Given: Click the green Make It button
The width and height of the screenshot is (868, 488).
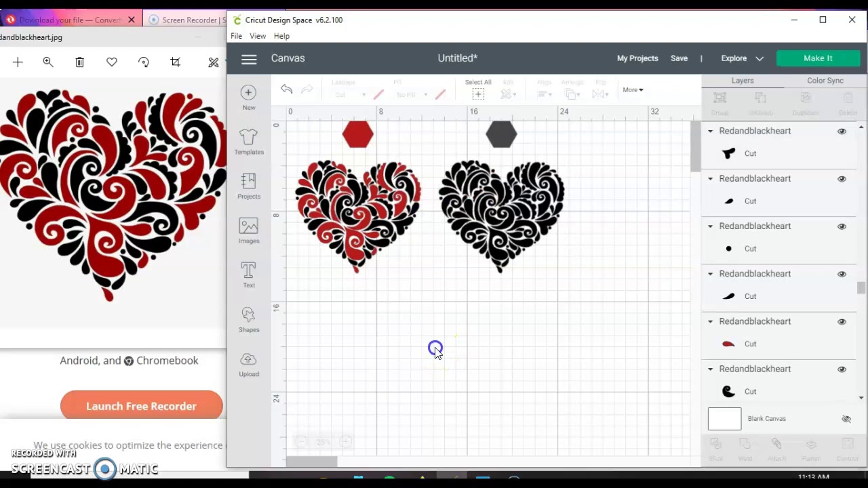Looking at the screenshot, I should [818, 58].
